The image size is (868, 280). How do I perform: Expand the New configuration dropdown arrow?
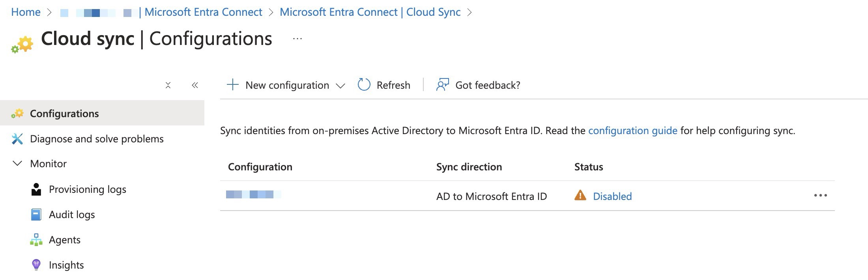[x=340, y=86]
